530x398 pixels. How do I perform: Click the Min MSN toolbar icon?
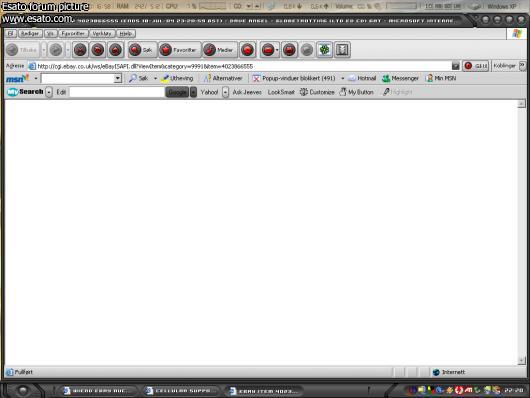(x=430, y=78)
